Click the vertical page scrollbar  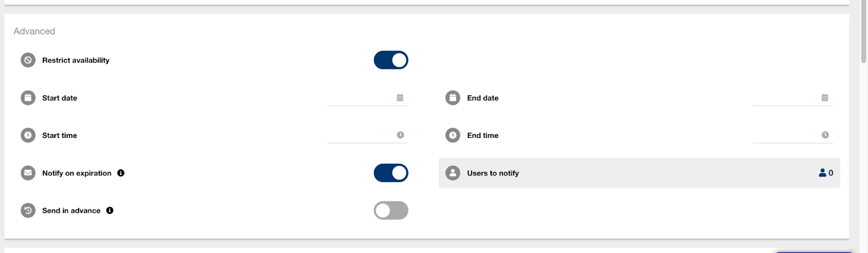click(x=863, y=33)
